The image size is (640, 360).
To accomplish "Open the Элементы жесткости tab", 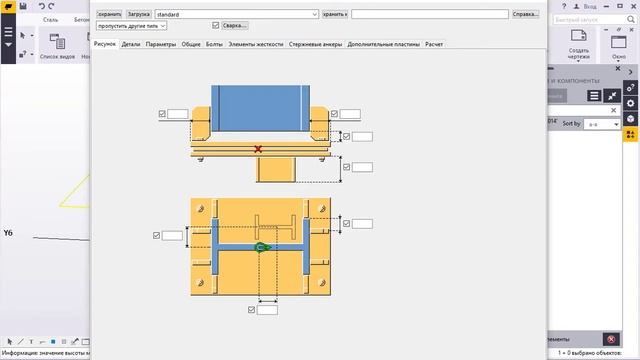I will pos(256,44).
